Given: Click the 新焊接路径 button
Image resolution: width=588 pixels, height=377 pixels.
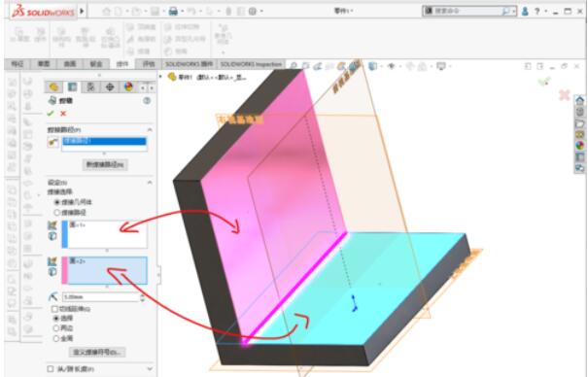Looking at the screenshot, I should tap(105, 164).
